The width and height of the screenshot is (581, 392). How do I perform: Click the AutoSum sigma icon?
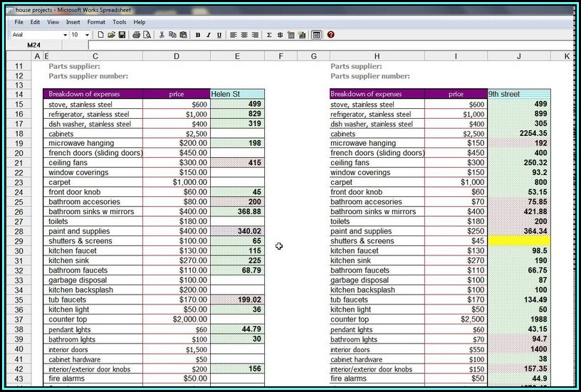click(269, 35)
